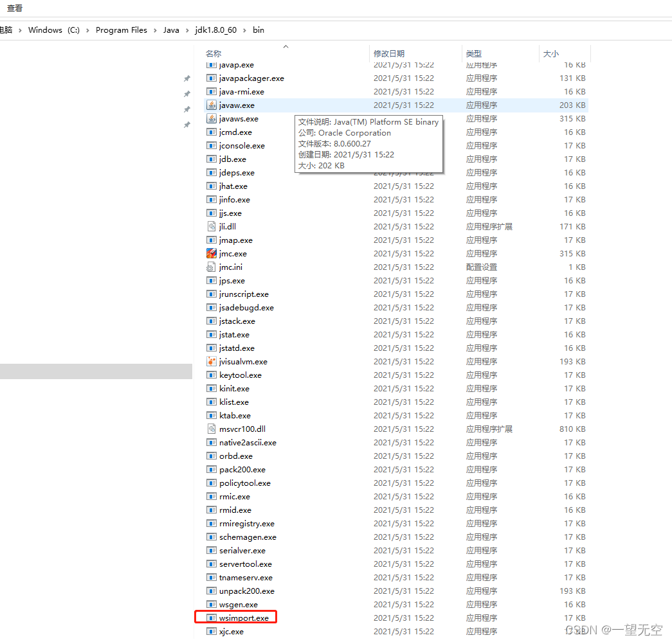This screenshot has width=672, height=642.
Task: Expand the chevron after Java breadcrumb
Action: tap(187, 30)
